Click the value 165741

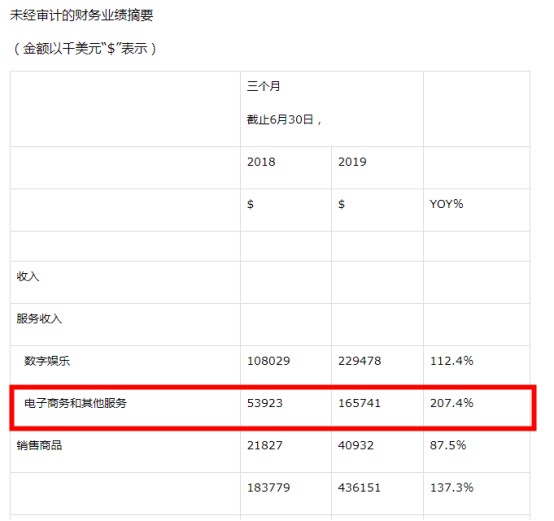360,403
